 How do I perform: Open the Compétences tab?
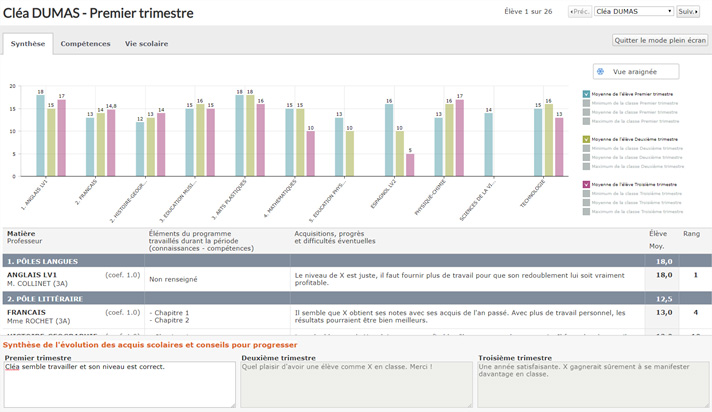(85, 44)
